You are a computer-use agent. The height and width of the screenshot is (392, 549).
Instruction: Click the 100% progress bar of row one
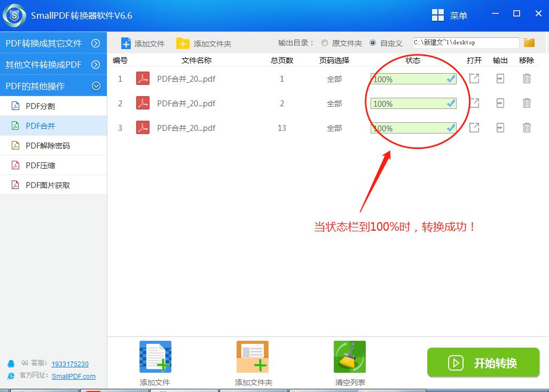pos(413,79)
